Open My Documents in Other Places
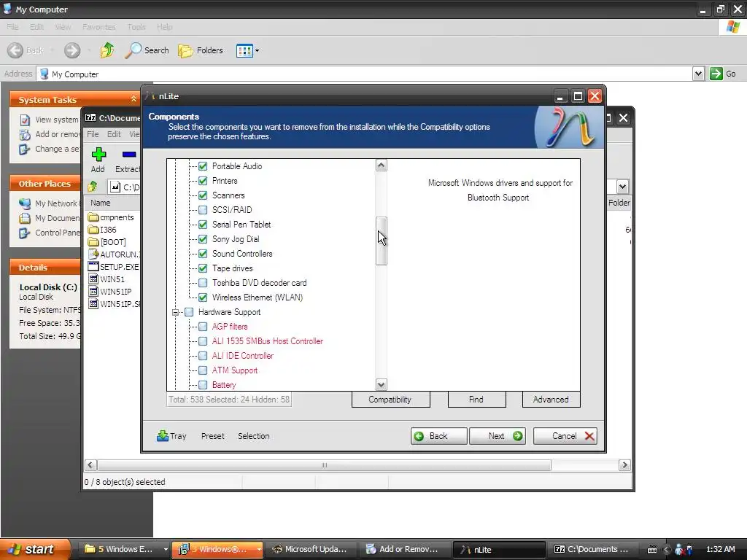747x560 pixels. tap(50, 218)
